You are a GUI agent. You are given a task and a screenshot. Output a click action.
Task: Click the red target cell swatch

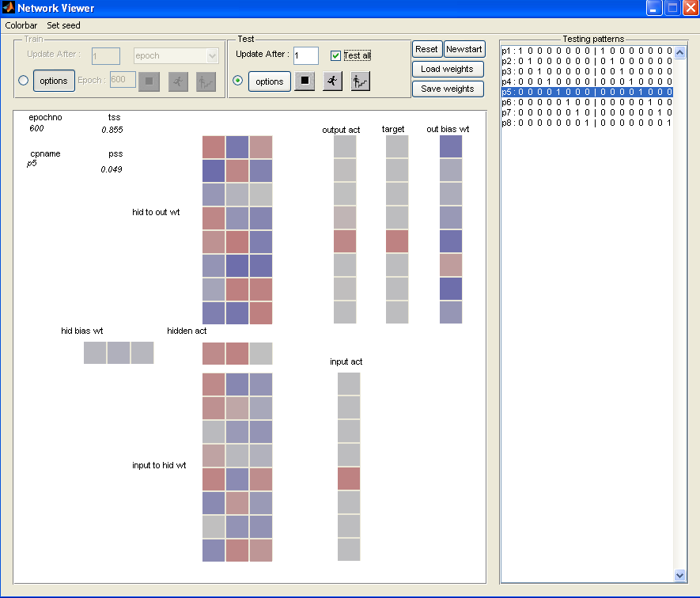point(397,241)
